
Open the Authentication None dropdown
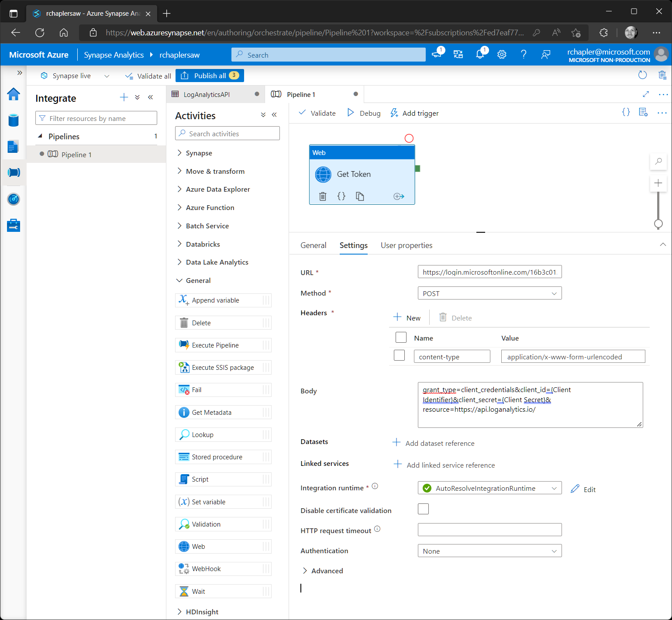489,551
